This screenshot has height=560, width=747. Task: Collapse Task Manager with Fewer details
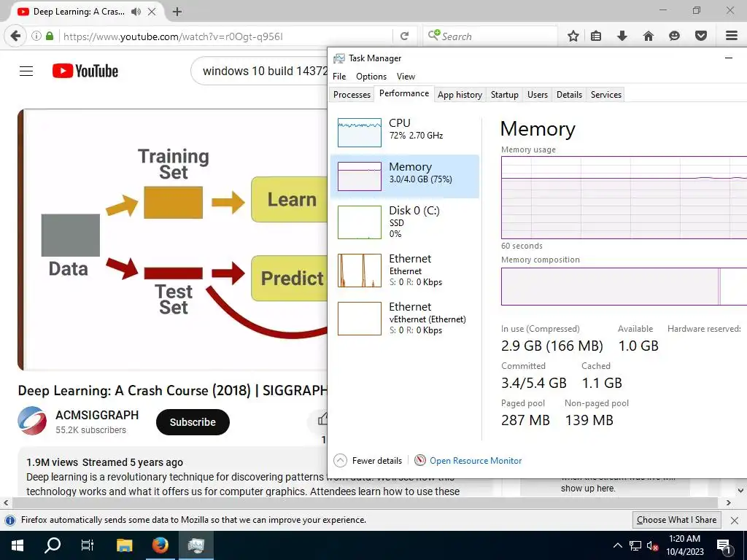(x=368, y=461)
